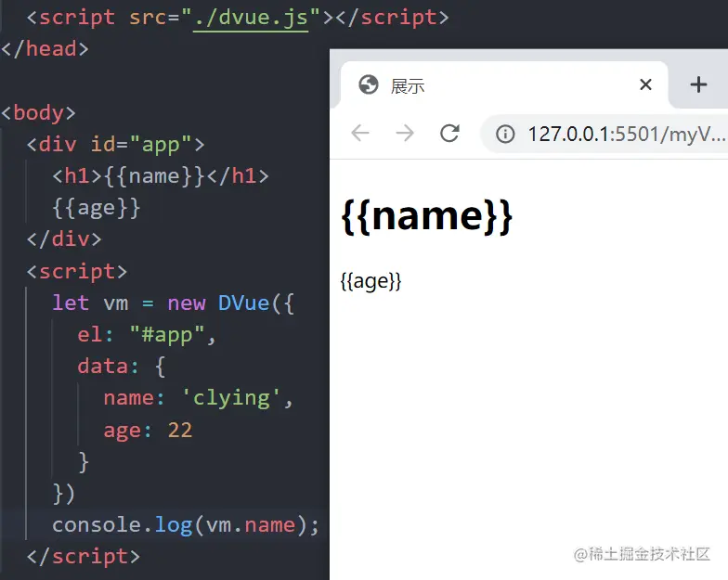The height and width of the screenshot is (580, 728).
Task: Click the el: "#app" code line
Action: coord(147,335)
